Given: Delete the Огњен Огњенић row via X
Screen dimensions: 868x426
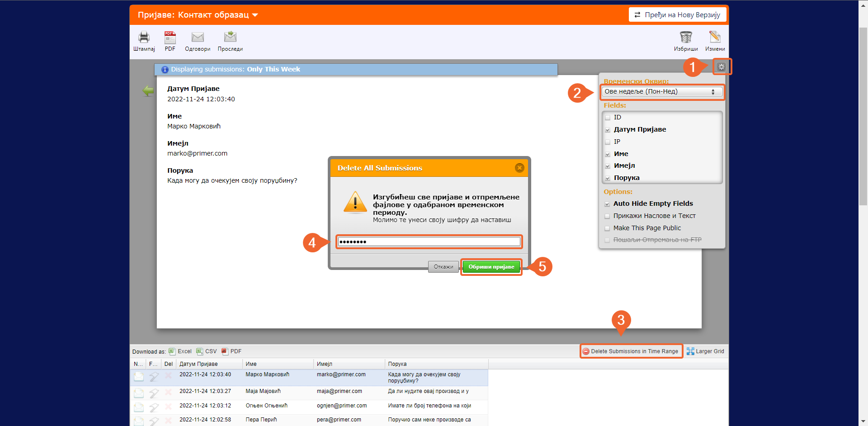Looking at the screenshot, I should coord(168,407).
